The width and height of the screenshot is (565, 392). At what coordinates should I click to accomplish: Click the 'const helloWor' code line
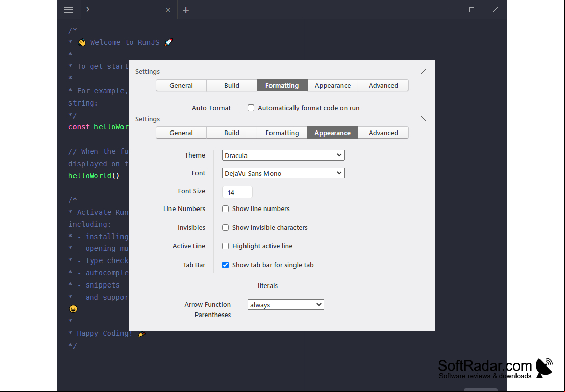(99, 127)
